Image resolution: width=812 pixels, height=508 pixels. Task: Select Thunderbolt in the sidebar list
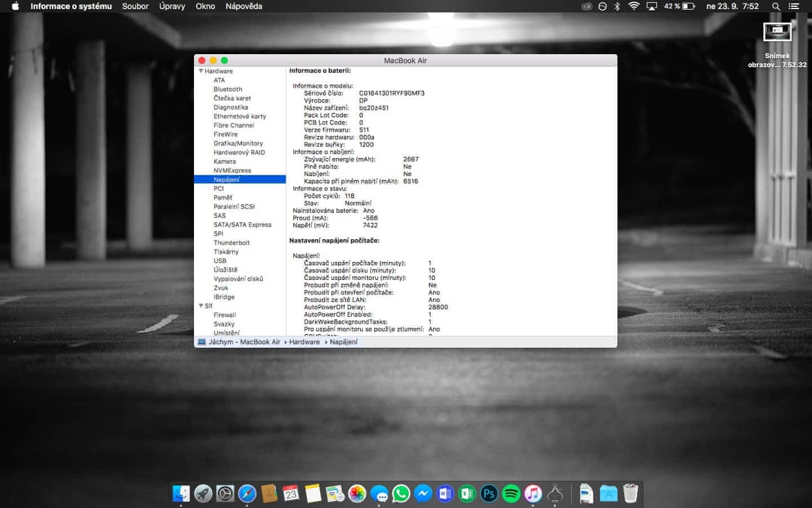pos(231,243)
